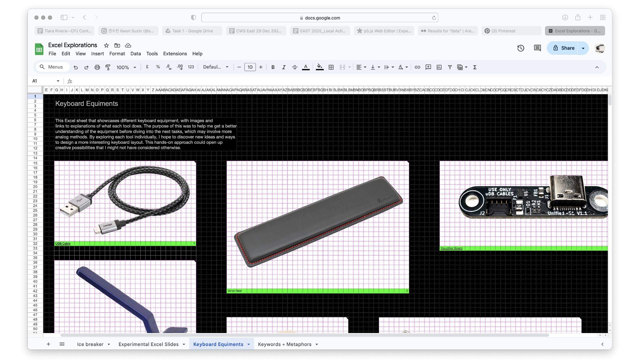This screenshot has height=364, width=640.
Task: Increase decimal places icon
Action: pos(180,67)
